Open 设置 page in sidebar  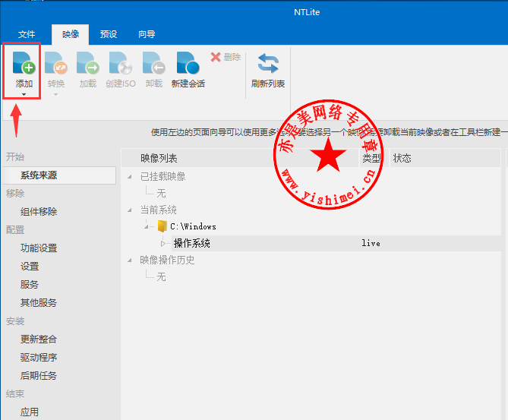(x=30, y=267)
